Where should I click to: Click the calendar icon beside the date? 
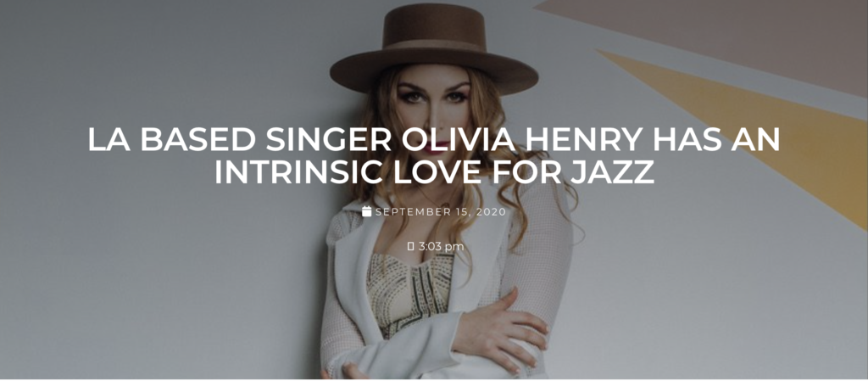pos(366,211)
